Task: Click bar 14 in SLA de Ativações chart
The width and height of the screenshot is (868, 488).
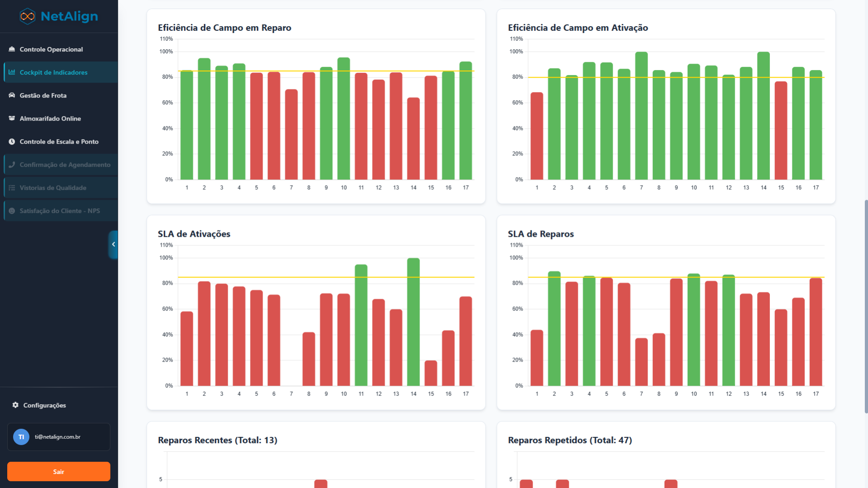Action: coord(413,322)
